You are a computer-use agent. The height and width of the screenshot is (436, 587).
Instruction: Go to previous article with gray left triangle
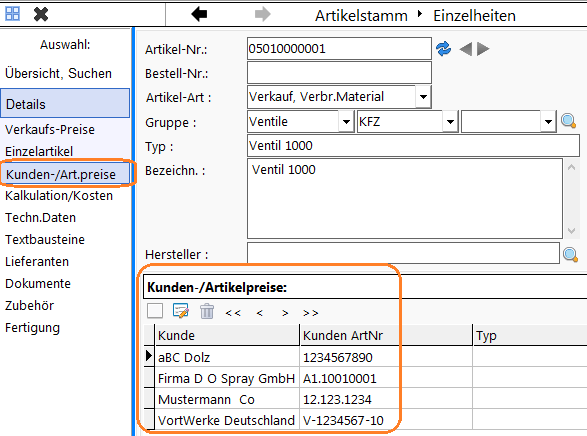466,49
